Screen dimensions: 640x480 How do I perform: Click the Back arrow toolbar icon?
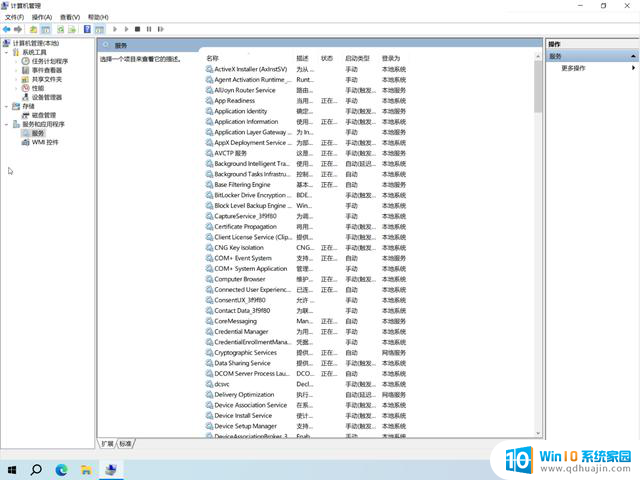[x=7, y=29]
